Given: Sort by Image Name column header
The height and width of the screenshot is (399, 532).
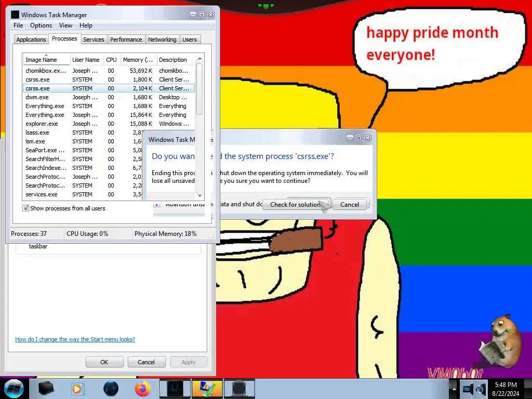Looking at the screenshot, I should pos(46,60).
